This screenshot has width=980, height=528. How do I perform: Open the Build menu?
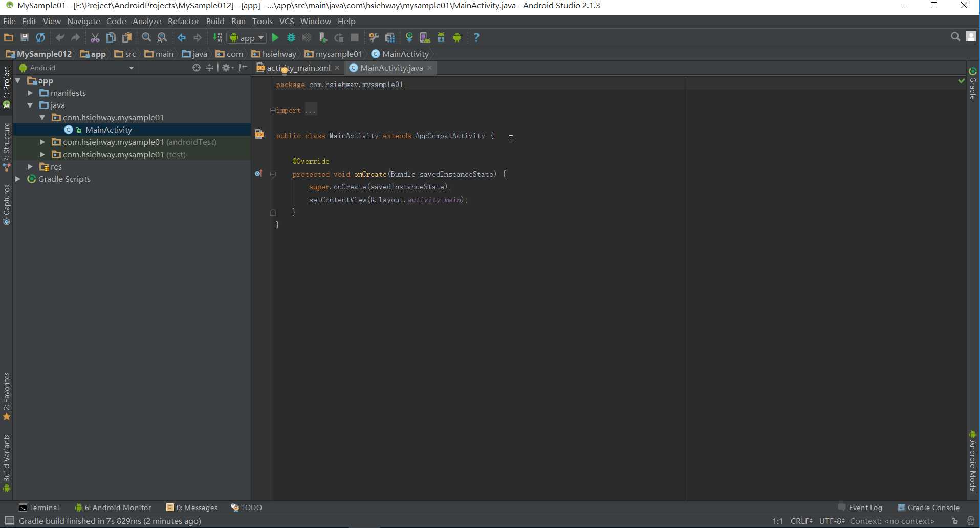pos(215,21)
